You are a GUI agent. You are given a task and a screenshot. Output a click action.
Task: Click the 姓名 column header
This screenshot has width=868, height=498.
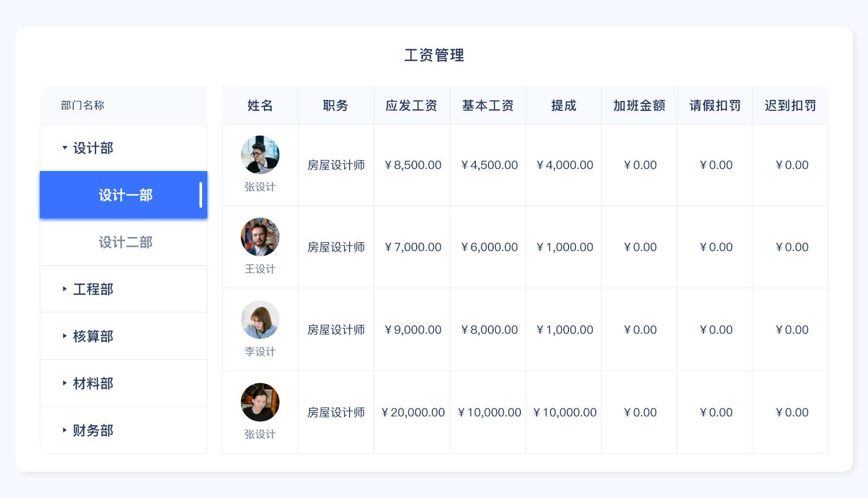[260, 106]
